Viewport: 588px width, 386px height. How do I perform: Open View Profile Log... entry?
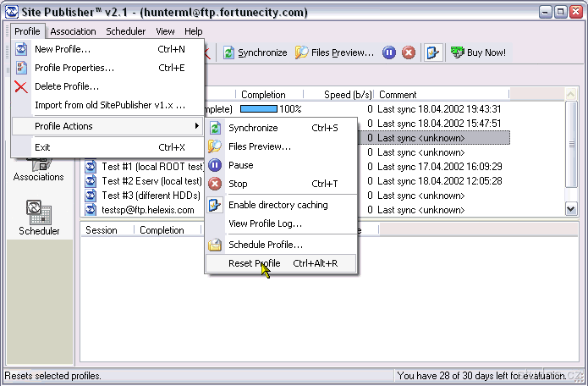[281, 223]
